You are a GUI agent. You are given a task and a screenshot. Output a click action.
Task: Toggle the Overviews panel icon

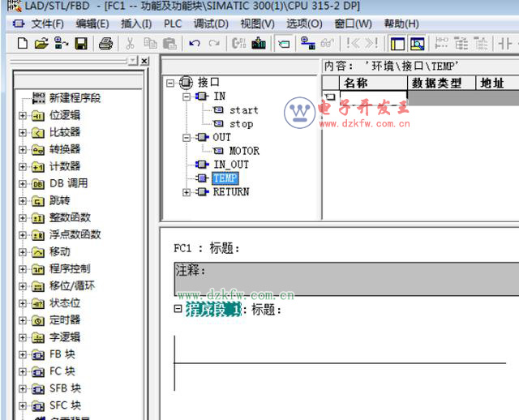click(x=397, y=43)
